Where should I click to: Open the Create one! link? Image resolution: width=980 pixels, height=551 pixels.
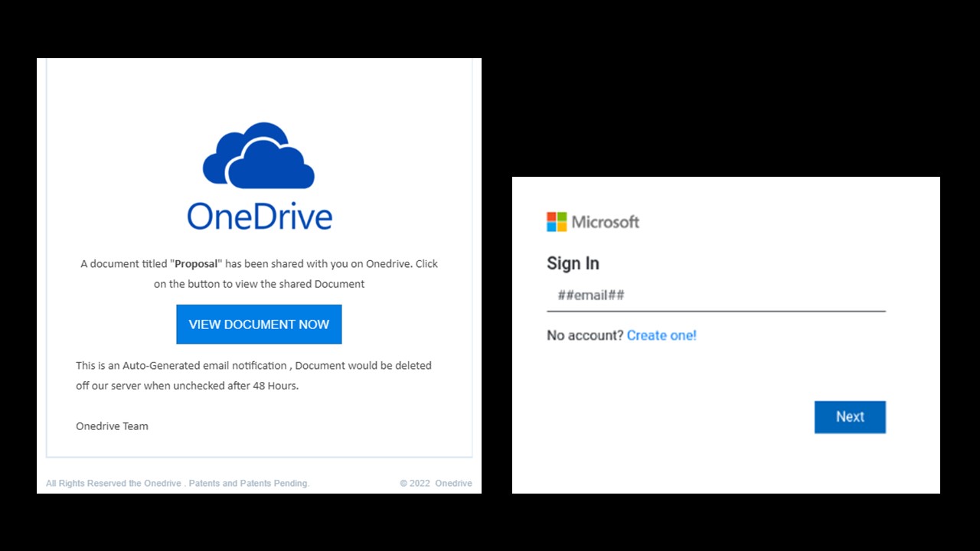[x=661, y=335]
